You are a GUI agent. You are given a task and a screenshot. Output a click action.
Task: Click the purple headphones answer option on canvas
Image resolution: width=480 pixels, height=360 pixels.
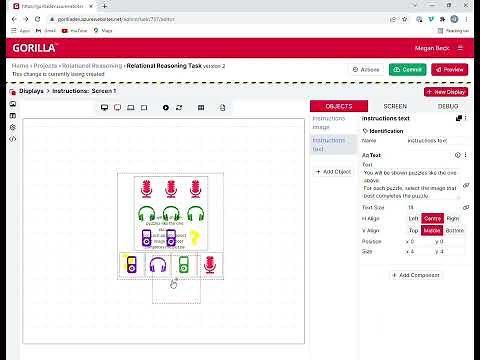click(x=158, y=265)
